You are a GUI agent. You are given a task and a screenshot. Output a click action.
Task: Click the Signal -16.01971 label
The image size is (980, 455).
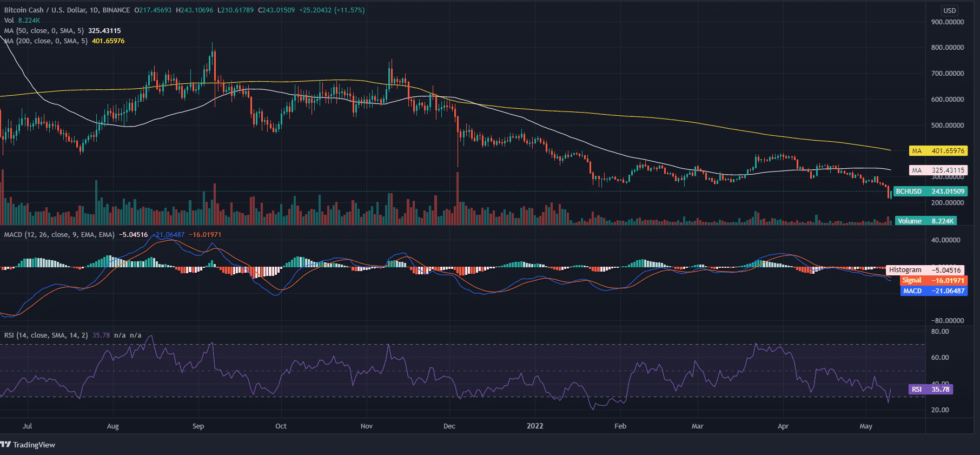(933, 280)
